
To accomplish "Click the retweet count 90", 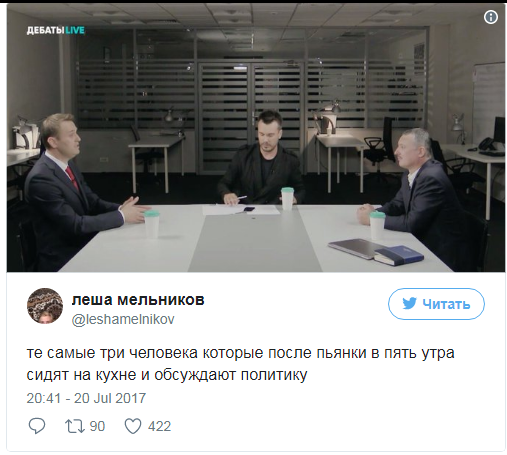I will (x=97, y=426).
